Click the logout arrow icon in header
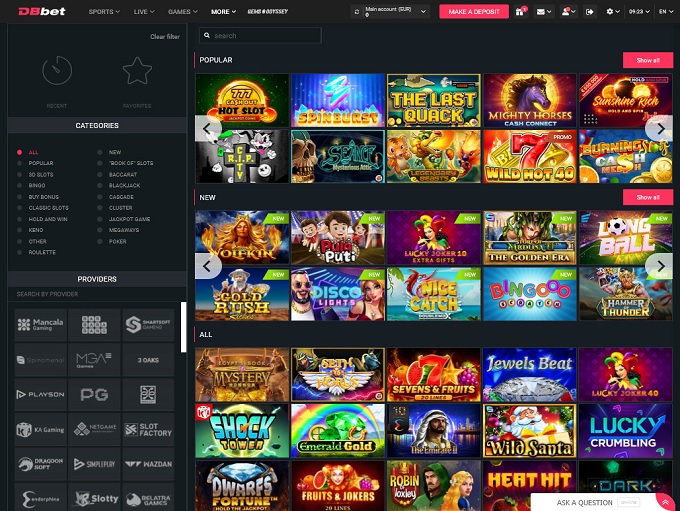This screenshot has width=680, height=511. [588, 11]
